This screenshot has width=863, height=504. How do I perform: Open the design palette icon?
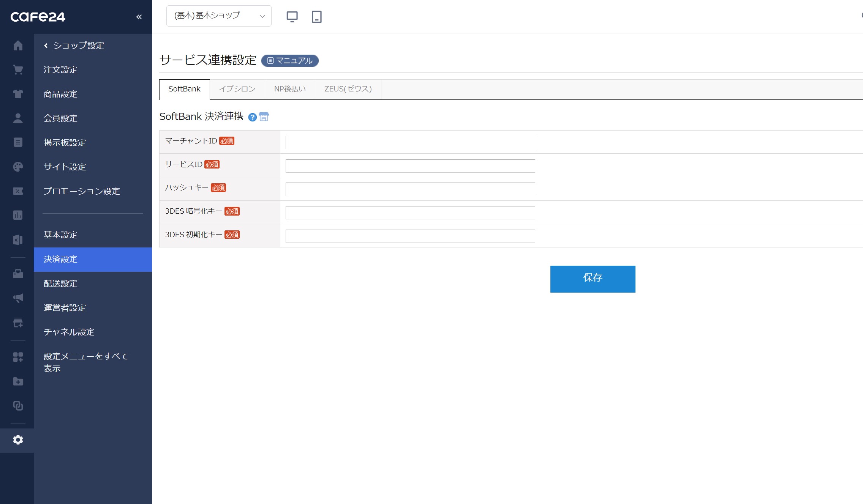pyautogui.click(x=18, y=167)
